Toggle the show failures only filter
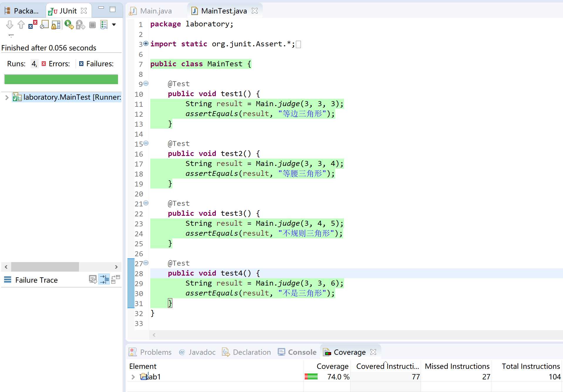Screen dimensions: 563x392 (x=33, y=25)
